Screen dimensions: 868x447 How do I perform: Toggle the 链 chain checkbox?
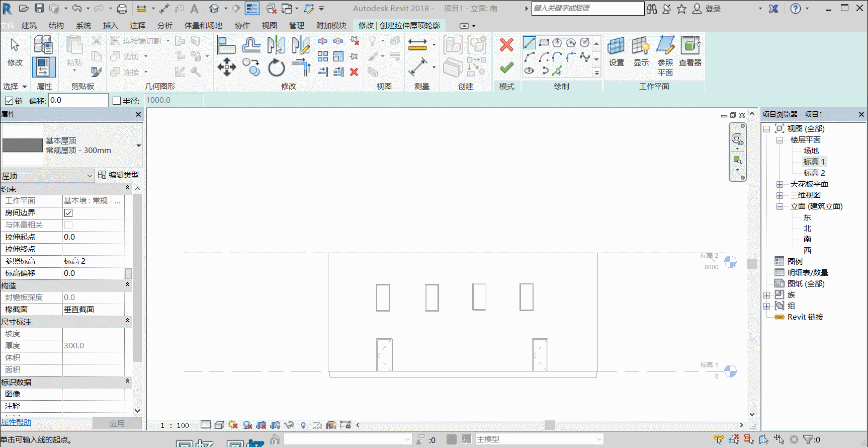(x=9, y=101)
